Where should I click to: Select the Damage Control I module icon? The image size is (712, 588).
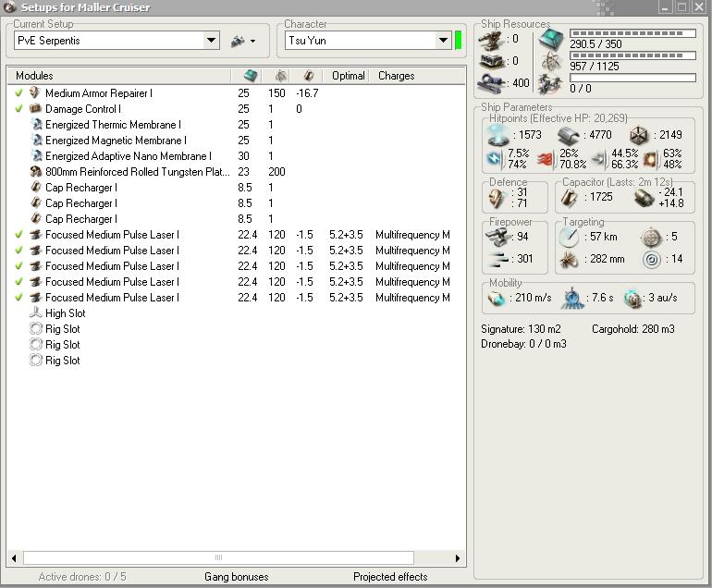[35, 108]
